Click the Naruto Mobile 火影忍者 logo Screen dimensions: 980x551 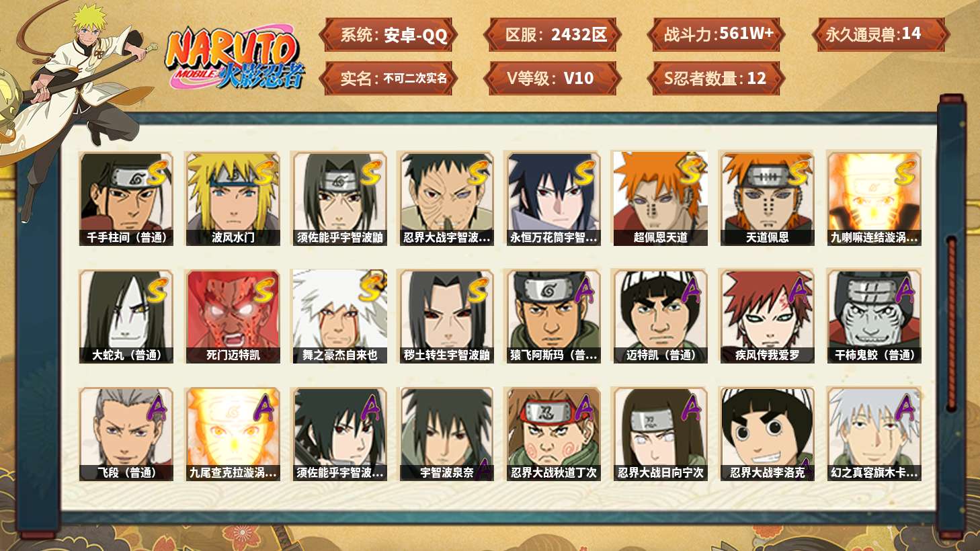235,58
